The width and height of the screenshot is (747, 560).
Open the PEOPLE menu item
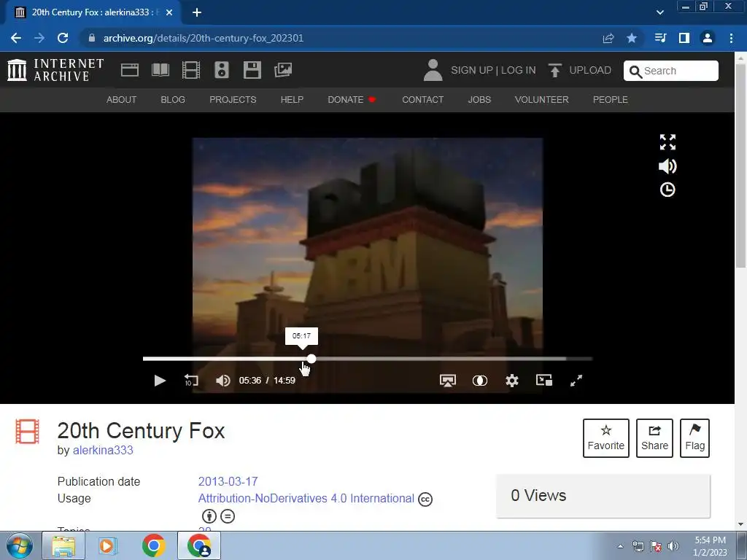click(x=611, y=99)
